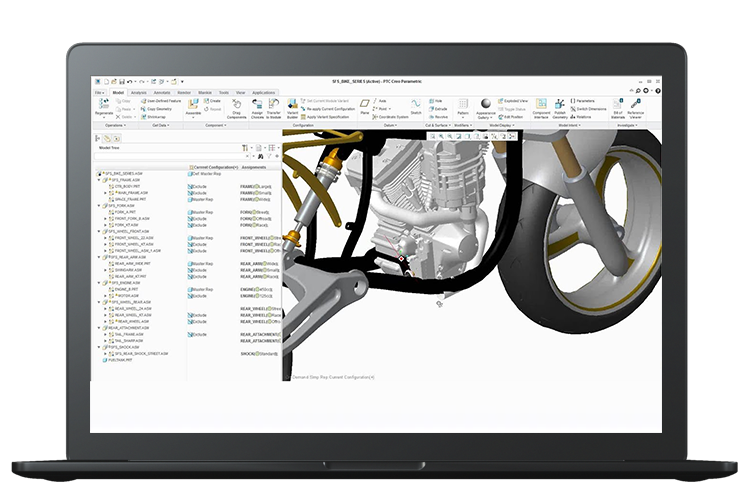
Task: Collapse the SFS_ENGINE.ASM tree node
Action: pos(100,283)
